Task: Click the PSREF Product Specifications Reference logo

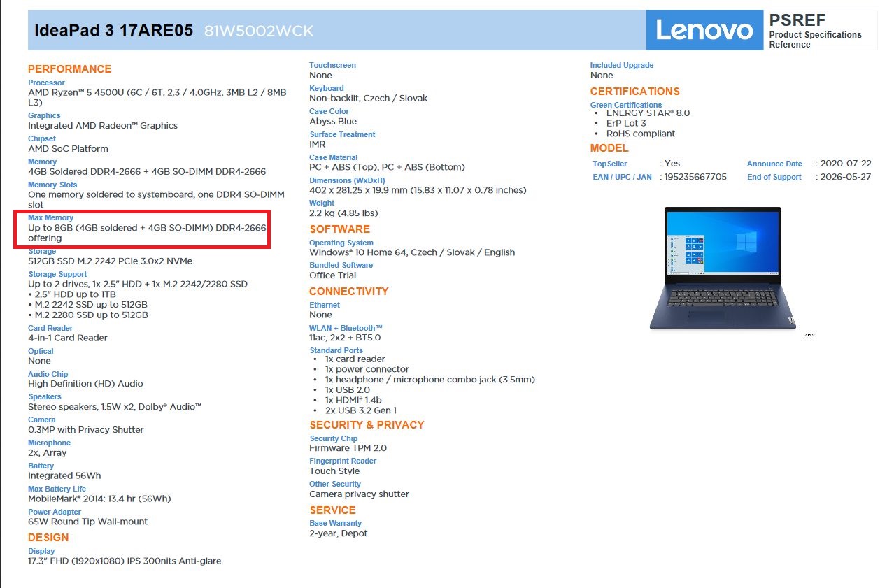Action: 820,30
